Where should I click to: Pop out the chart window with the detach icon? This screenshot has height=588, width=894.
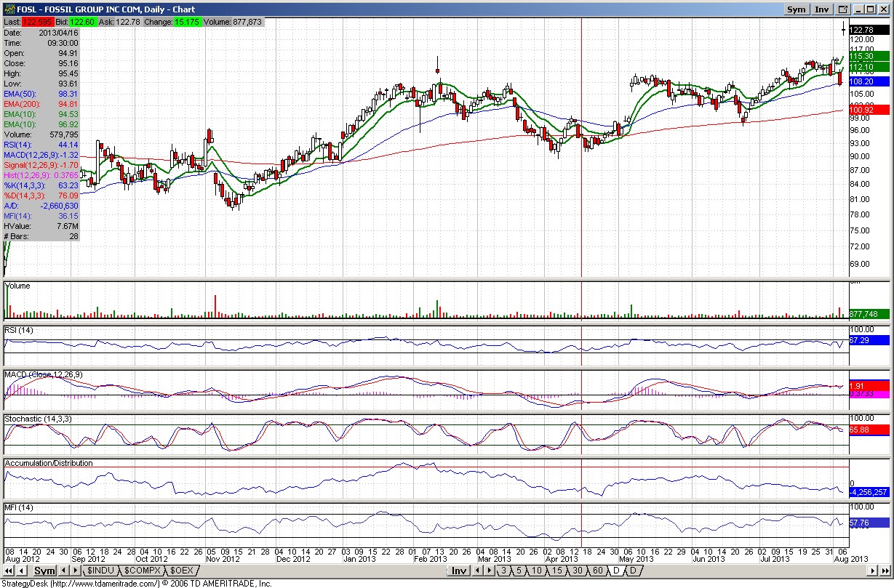coord(843,9)
